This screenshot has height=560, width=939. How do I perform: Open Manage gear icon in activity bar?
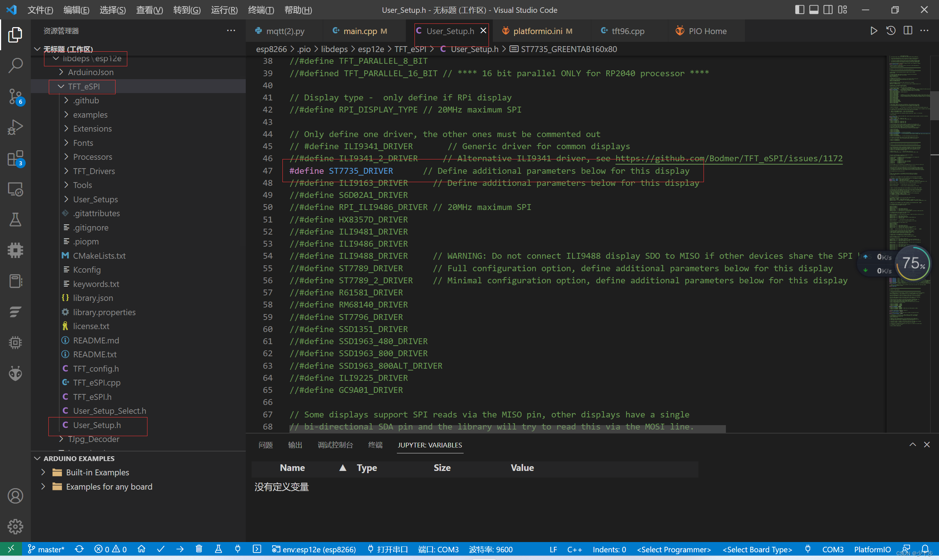[x=15, y=526]
